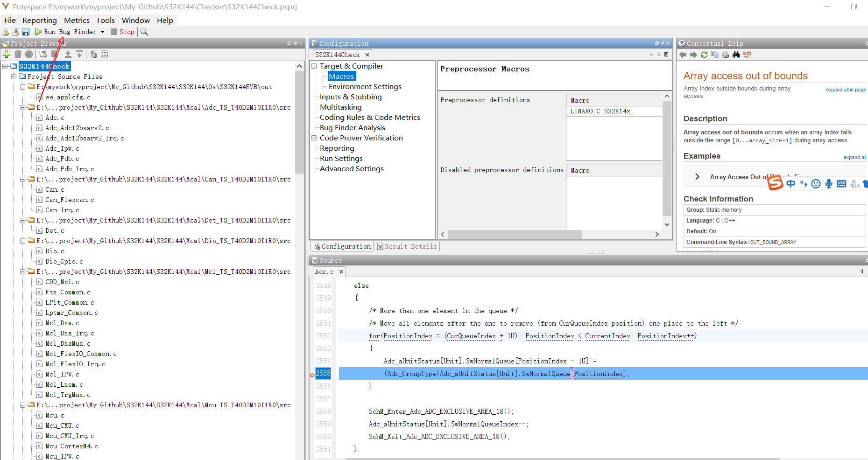Click the move down arrow icon in Project Browser
868x460 pixels.
click(79, 54)
